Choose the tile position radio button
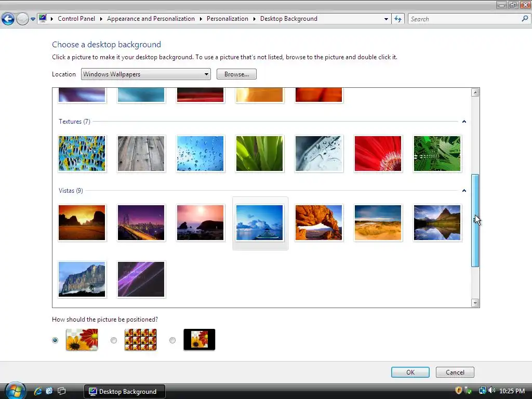This screenshot has height=399, width=532. tap(114, 340)
